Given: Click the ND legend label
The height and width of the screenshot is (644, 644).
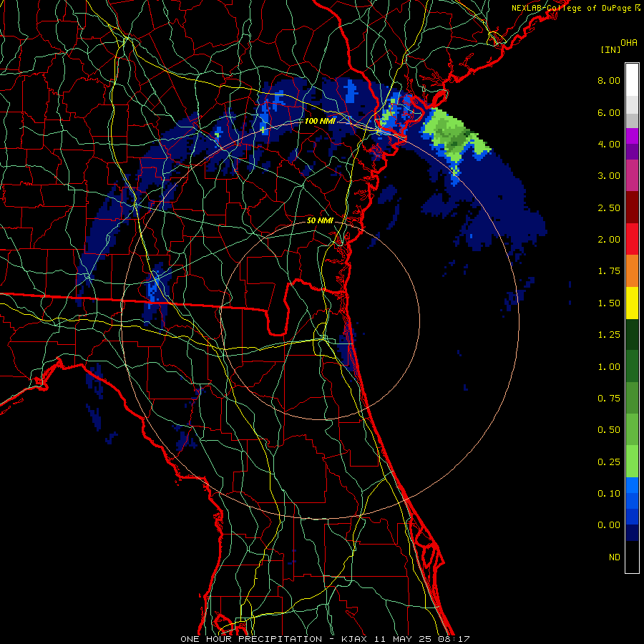Looking at the screenshot, I should 615,557.
